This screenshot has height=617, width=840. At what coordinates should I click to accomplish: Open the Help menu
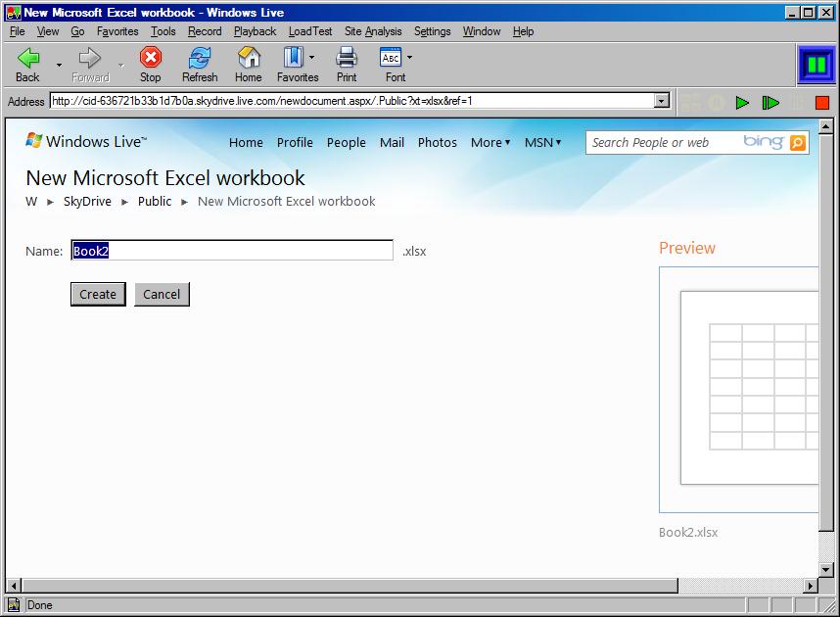(x=524, y=31)
